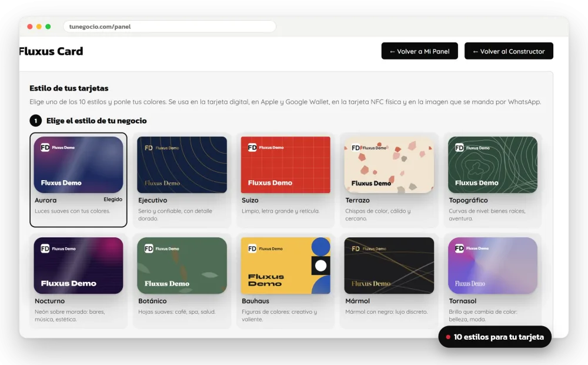Click the 'Aurora' style name

(45, 200)
